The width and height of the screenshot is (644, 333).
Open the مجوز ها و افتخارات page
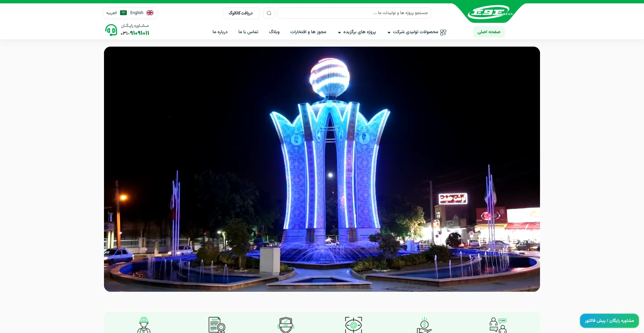click(x=308, y=32)
